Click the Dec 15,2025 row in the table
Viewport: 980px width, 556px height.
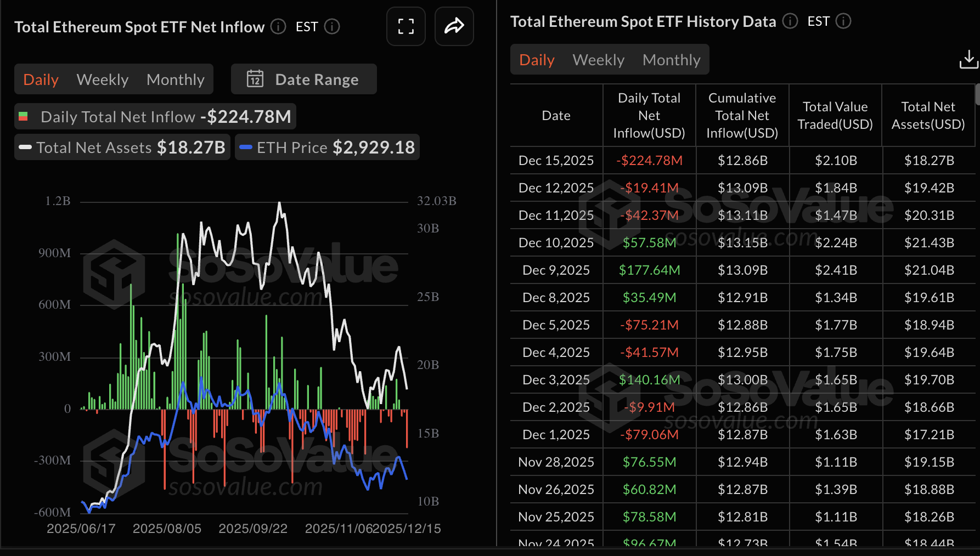[x=556, y=160]
